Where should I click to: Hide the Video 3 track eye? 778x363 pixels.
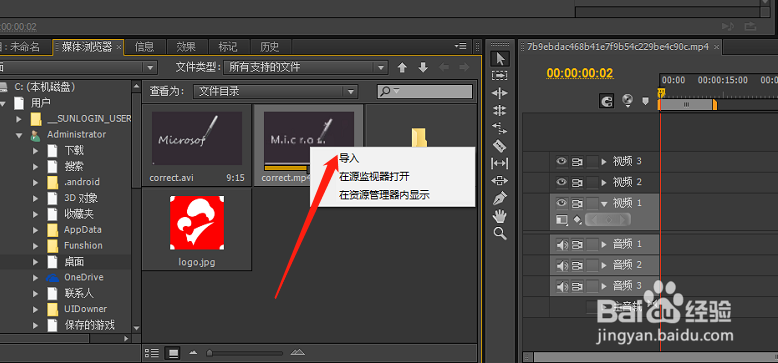click(x=561, y=161)
